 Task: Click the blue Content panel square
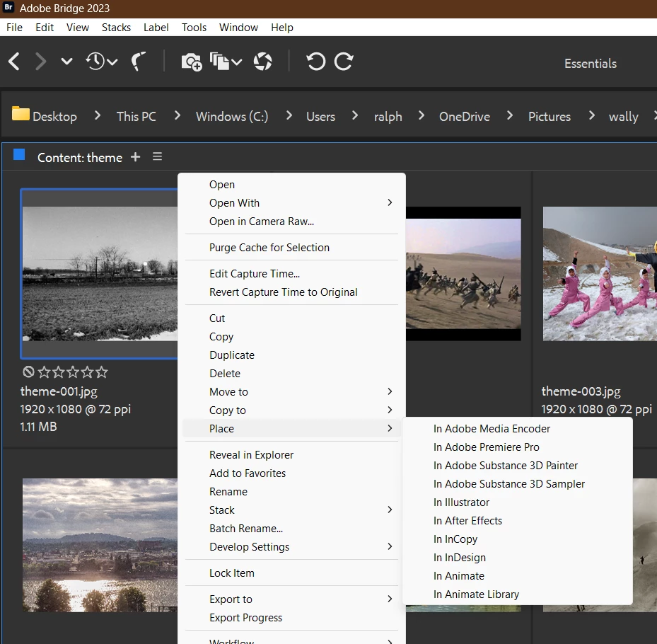(x=19, y=155)
